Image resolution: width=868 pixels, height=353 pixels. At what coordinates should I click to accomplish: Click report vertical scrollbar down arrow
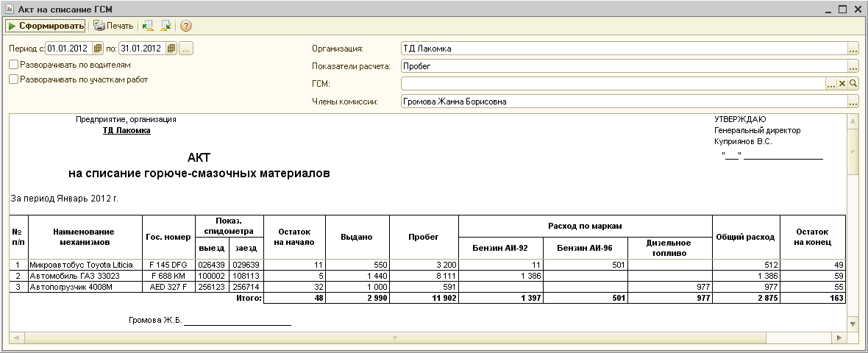(x=853, y=324)
